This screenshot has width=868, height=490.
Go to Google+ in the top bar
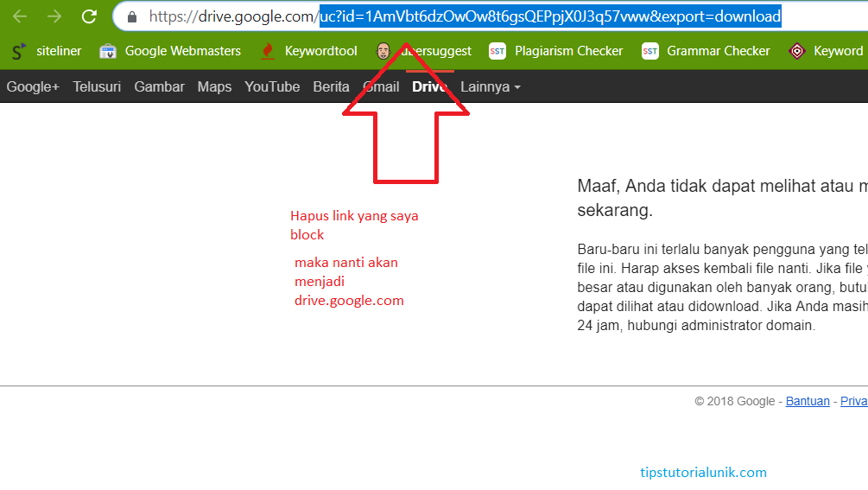[x=33, y=87]
